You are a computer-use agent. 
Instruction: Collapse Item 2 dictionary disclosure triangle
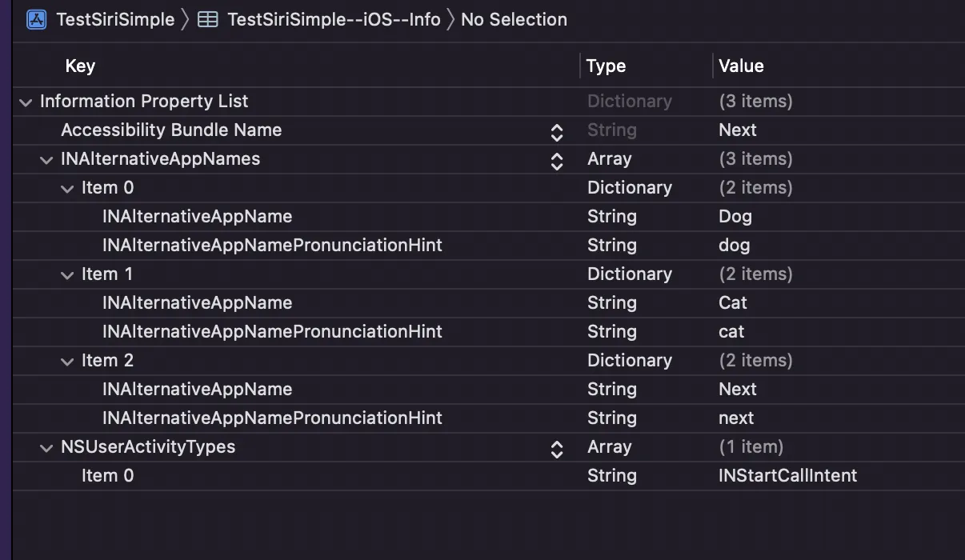click(67, 361)
